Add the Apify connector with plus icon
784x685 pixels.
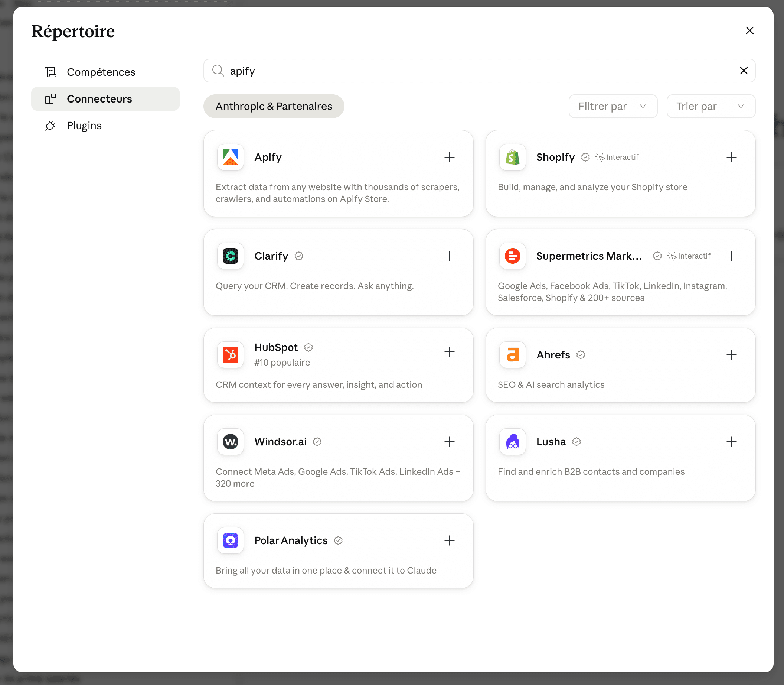(x=450, y=157)
